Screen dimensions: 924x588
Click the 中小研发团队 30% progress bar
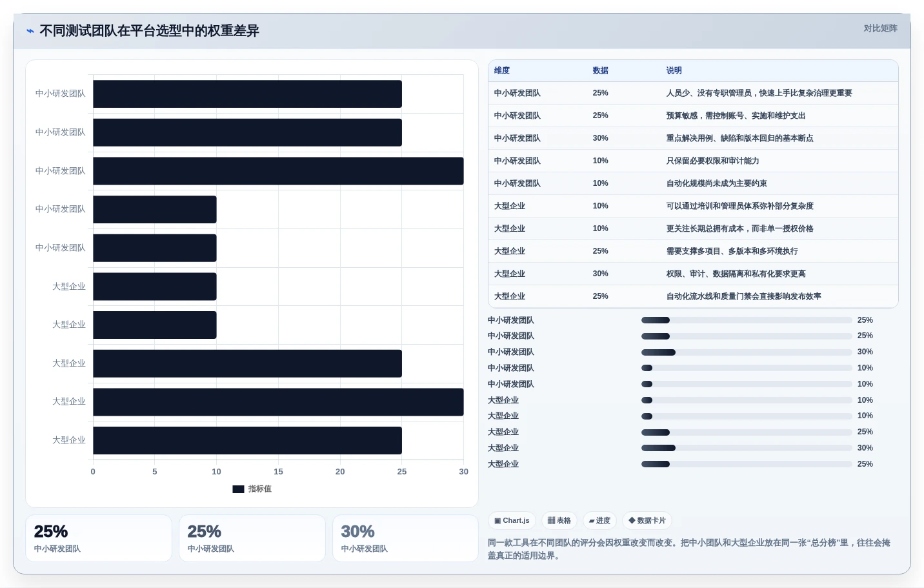click(x=747, y=352)
